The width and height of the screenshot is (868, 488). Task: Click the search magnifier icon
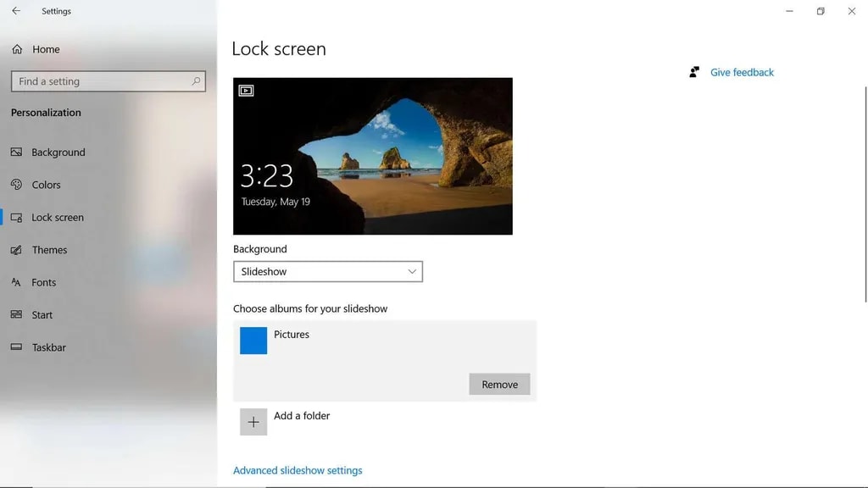(x=196, y=81)
